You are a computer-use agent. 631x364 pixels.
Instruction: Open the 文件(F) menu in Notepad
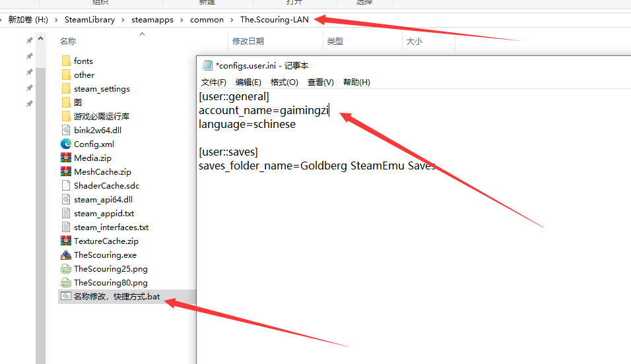click(x=213, y=82)
